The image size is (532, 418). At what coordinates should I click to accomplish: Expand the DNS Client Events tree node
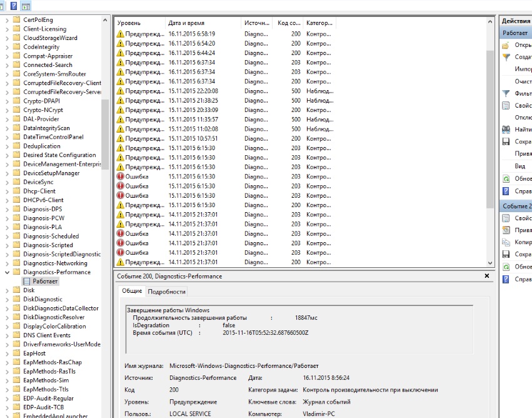[7, 335]
